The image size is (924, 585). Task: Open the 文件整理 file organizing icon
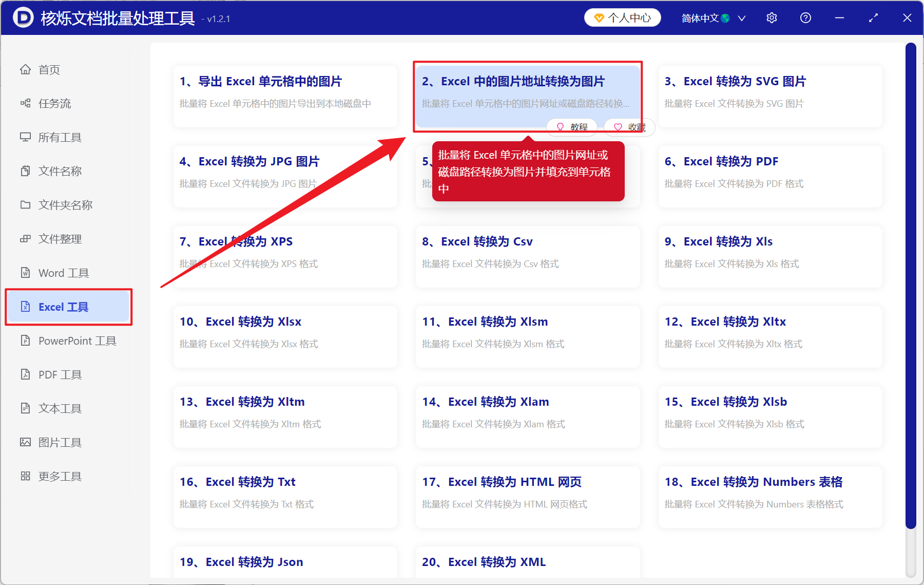(26, 239)
